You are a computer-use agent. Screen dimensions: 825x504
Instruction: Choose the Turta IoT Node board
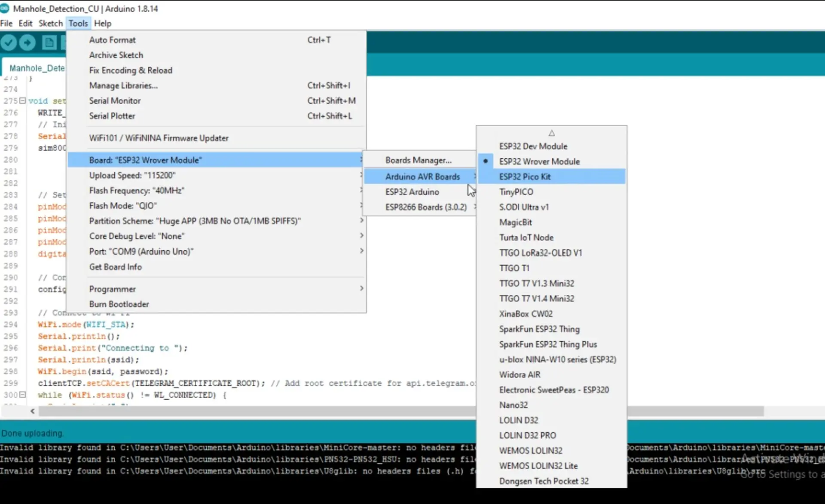[552, 237]
